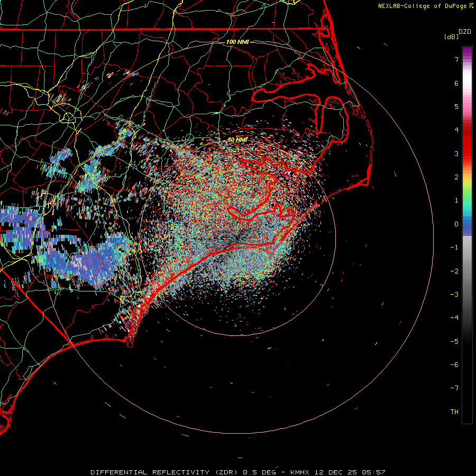The image size is (476, 476).
Task: Click the -7 dB legend value
Action: (x=454, y=388)
